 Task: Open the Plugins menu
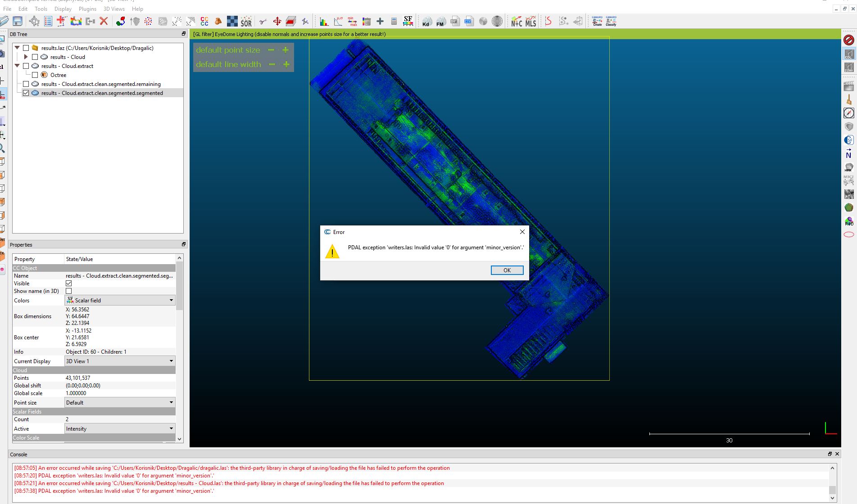87,9
